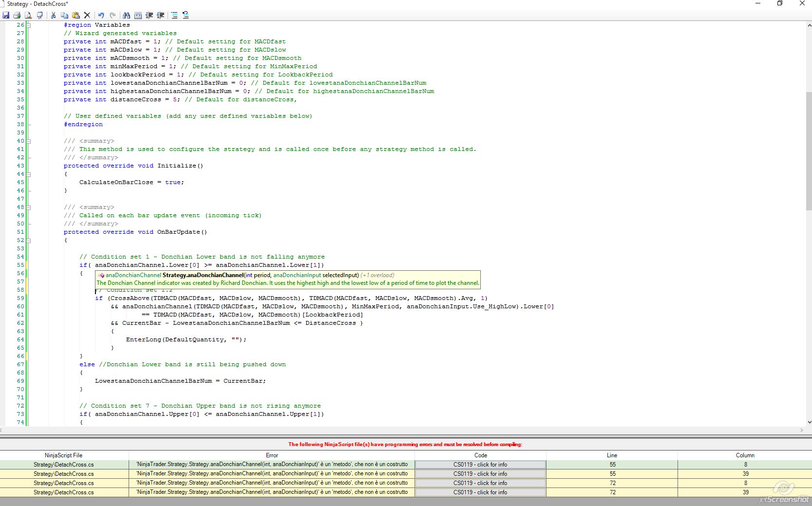Click CS0119 info button in last error row
This screenshot has width=812, height=506.
click(480, 492)
